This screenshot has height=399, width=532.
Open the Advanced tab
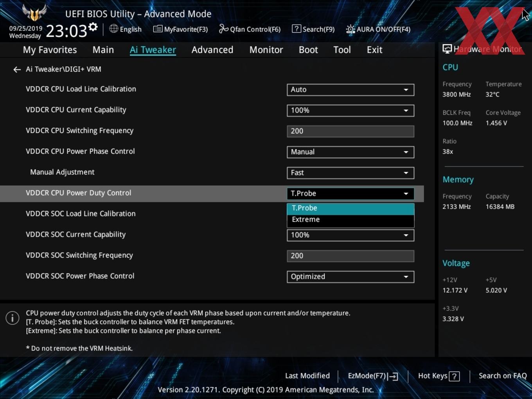click(x=212, y=50)
